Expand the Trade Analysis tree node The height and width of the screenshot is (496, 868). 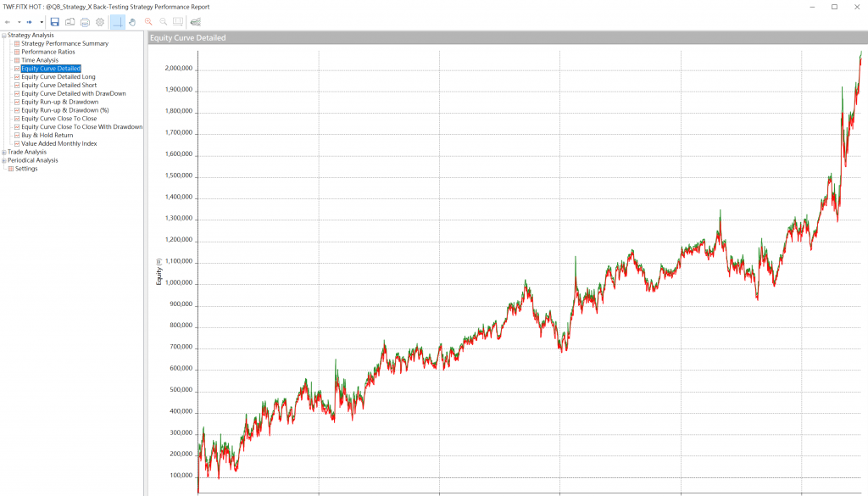4,152
